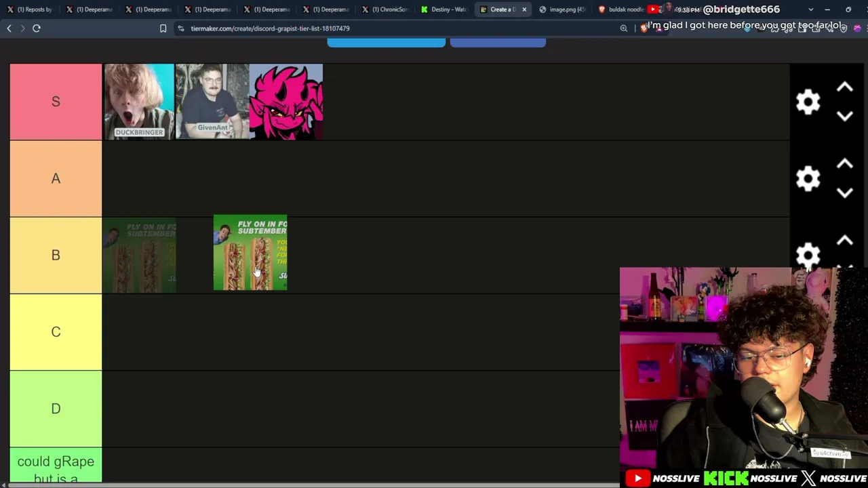Open the Brave Shields icon
This screenshot has height=488, width=868.
(644, 28)
